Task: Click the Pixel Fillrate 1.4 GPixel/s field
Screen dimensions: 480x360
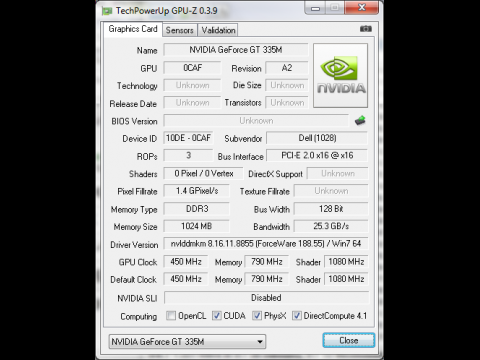Action: pyautogui.click(x=197, y=191)
